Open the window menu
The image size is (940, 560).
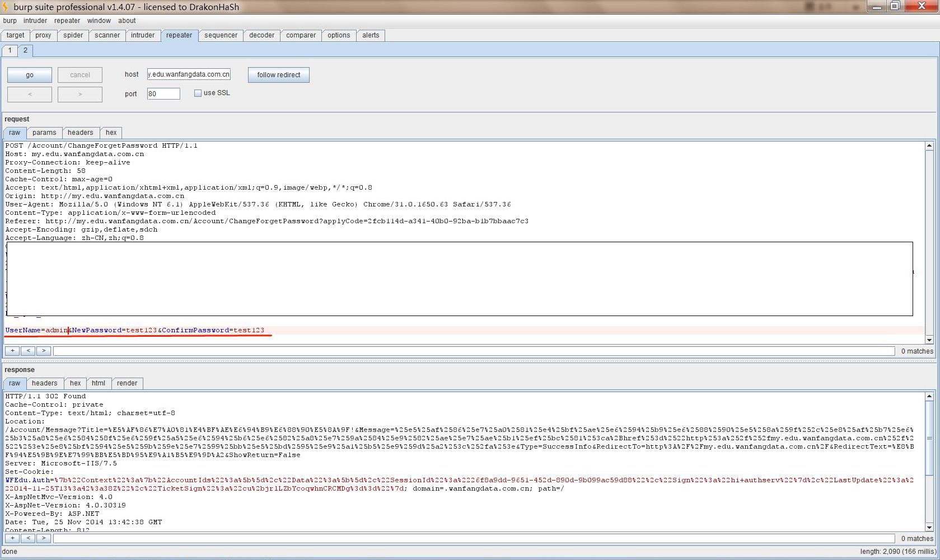click(x=99, y=21)
